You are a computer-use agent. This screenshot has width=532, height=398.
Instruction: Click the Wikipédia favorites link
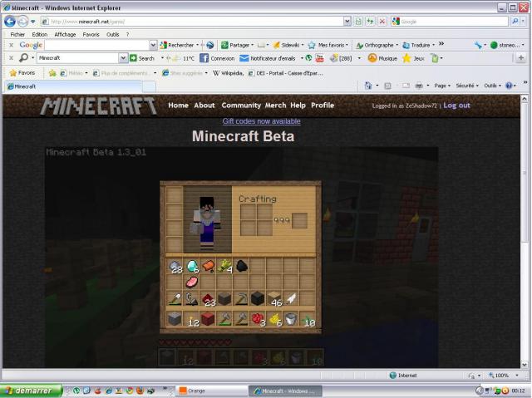[x=228, y=73]
